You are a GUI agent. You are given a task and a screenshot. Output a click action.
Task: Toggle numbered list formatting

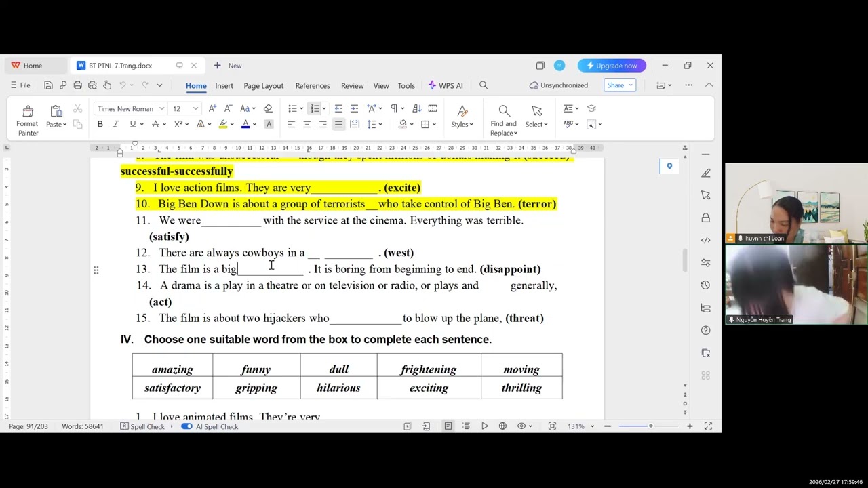(x=314, y=108)
